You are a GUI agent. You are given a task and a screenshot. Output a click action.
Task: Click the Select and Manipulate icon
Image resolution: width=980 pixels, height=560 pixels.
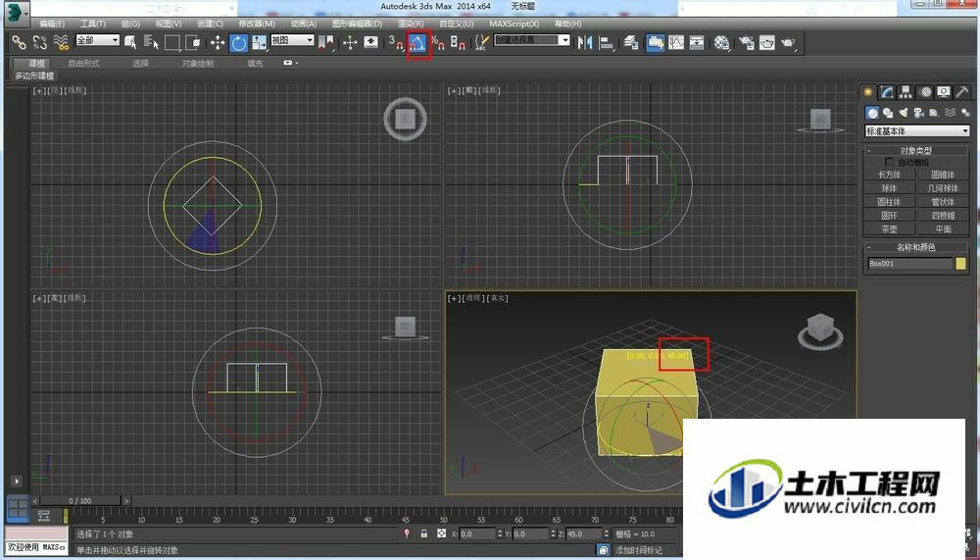click(x=350, y=42)
